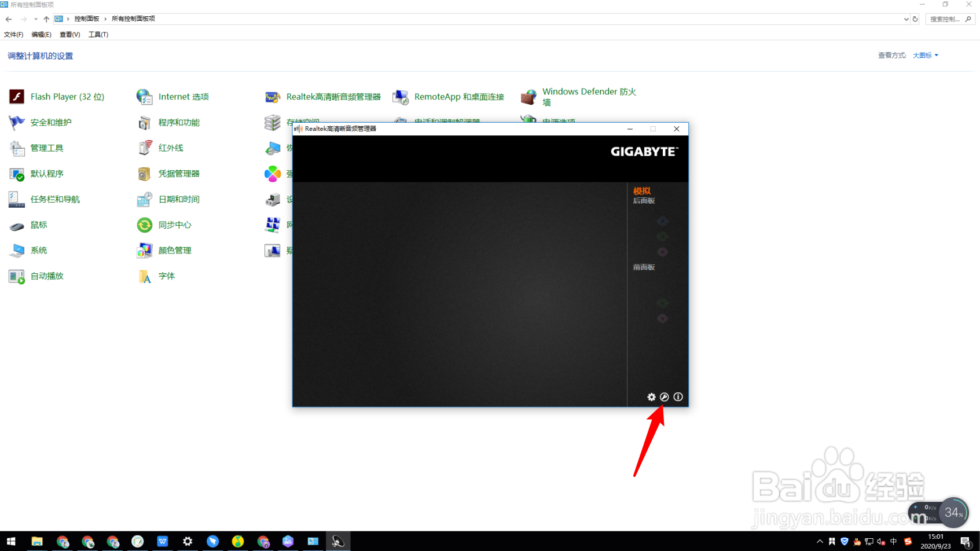Open File Explorer from the taskbar

[x=37, y=541]
